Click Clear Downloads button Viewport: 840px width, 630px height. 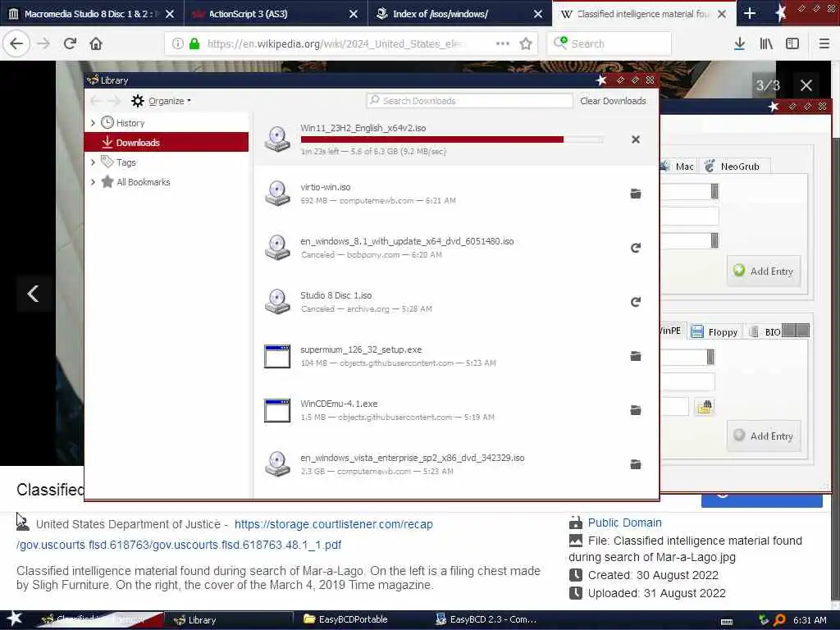click(613, 101)
